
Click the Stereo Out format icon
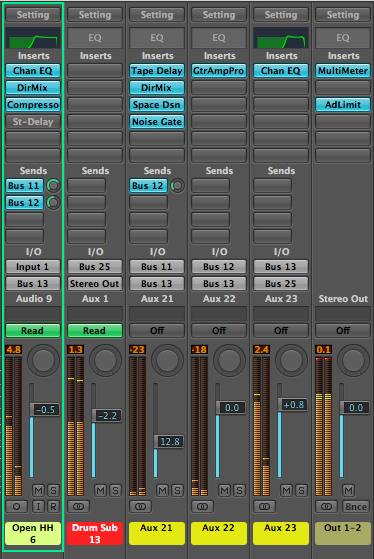(x=327, y=506)
